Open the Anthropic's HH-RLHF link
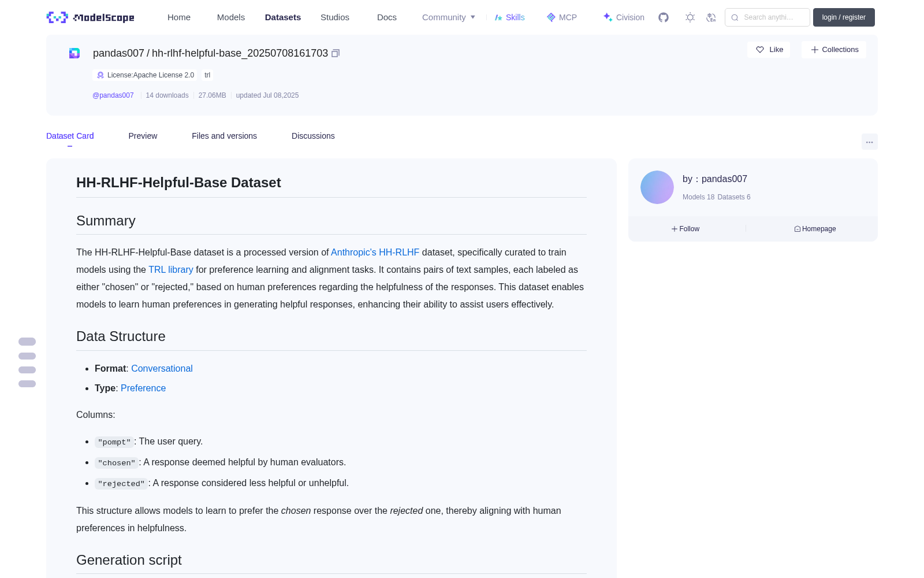The height and width of the screenshot is (578, 924). point(375,252)
